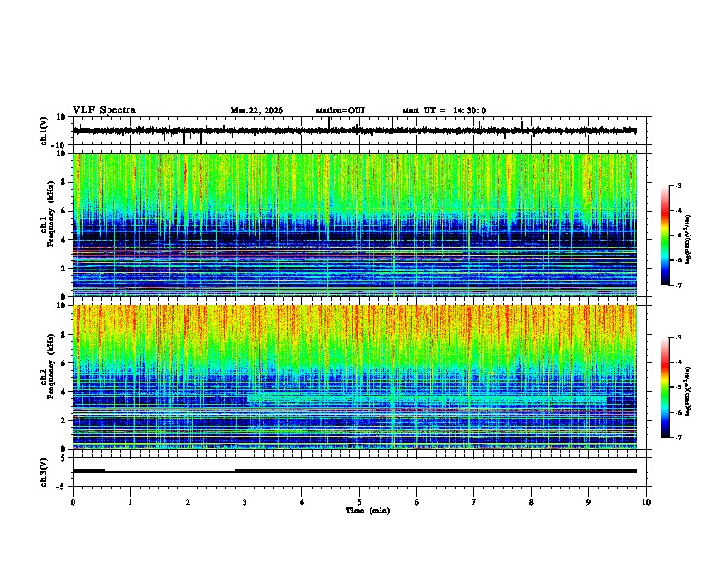Viewport: 728px width, 563px height.
Task: Click the "ch.1(V)" waveform axis label
Action: point(44,131)
